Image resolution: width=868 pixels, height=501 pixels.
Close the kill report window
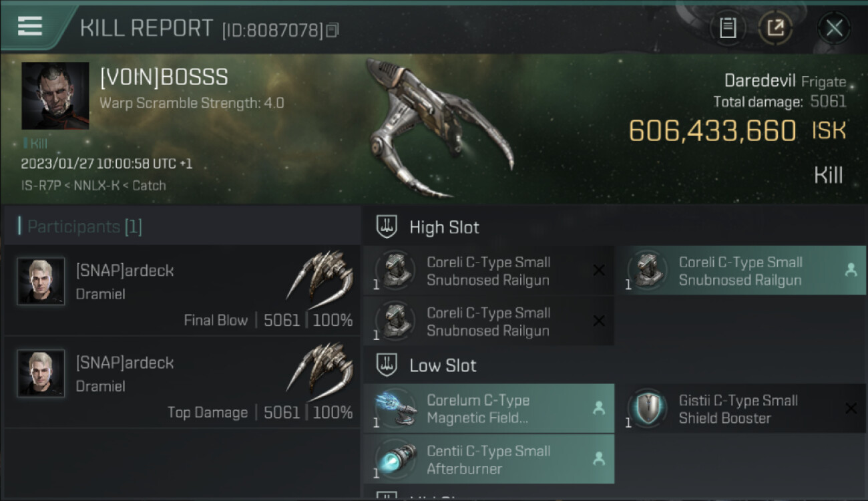pyautogui.click(x=834, y=28)
